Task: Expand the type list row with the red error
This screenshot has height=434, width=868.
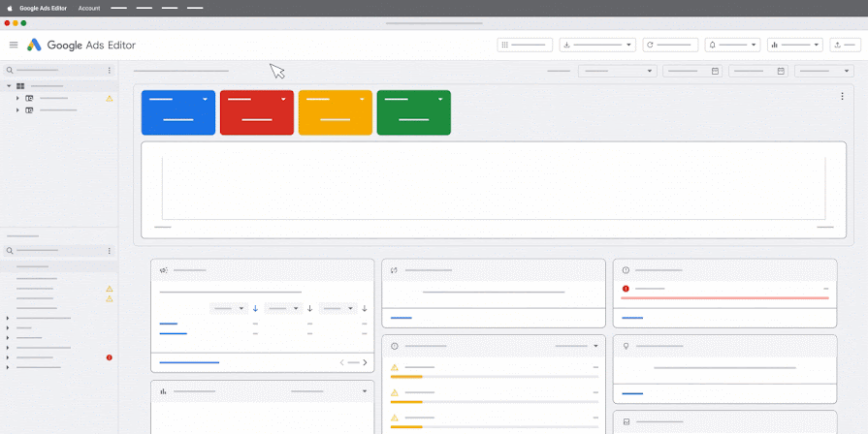Action: [7, 357]
